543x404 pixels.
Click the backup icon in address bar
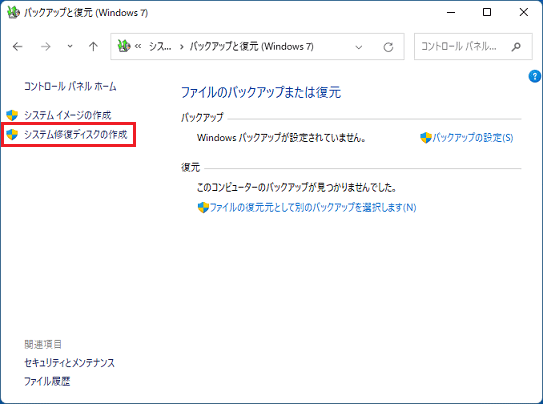[x=124, y=46]
